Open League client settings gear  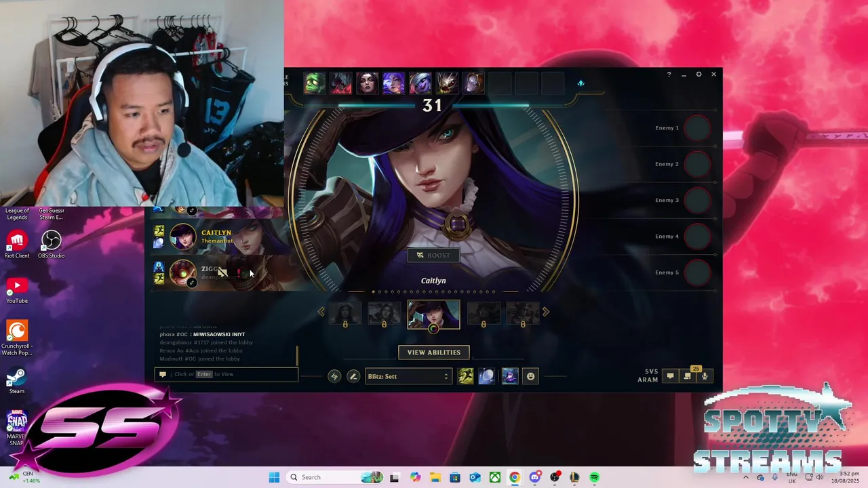coord(698,75)
